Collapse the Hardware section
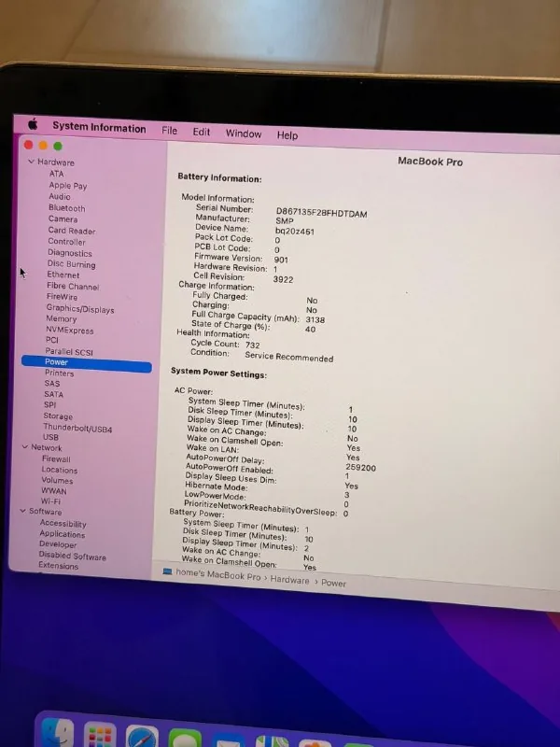Viewport: 560px width, 747px height. pyautogui.click(x=31, y=162)
